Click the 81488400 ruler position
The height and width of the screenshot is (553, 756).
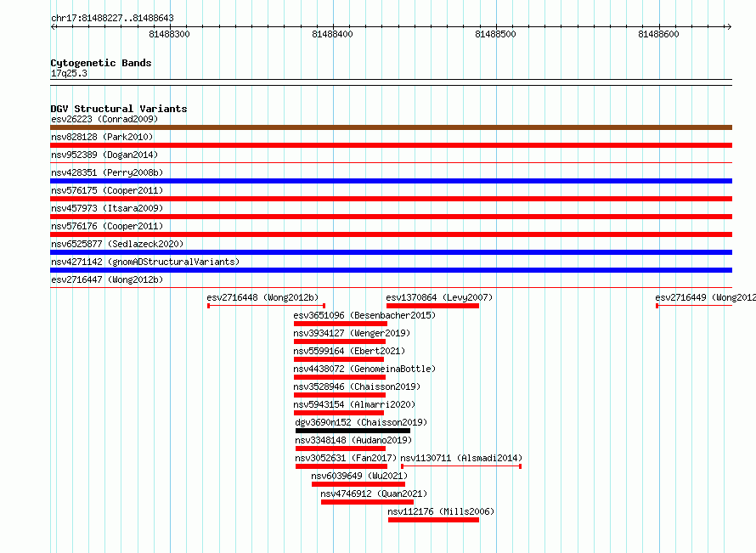[332, 34]
